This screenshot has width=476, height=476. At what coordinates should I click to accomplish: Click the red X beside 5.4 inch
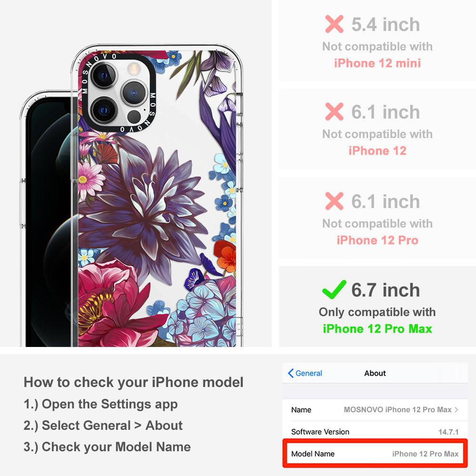[334, 24]
